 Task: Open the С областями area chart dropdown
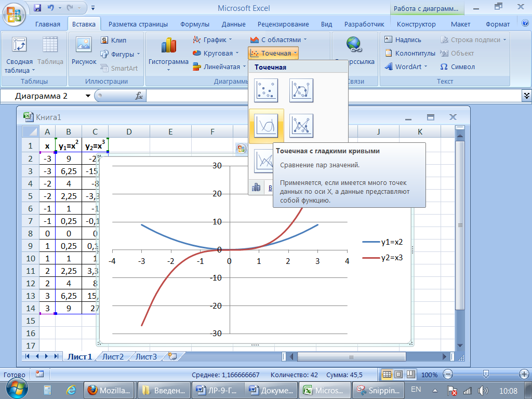[278, 39]
